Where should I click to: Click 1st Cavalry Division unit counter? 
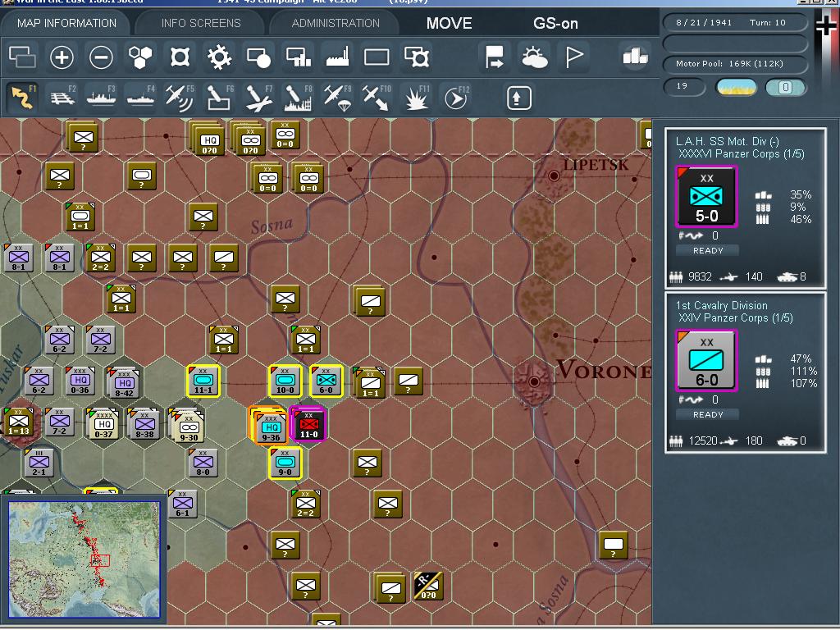(x=706, y=361)
